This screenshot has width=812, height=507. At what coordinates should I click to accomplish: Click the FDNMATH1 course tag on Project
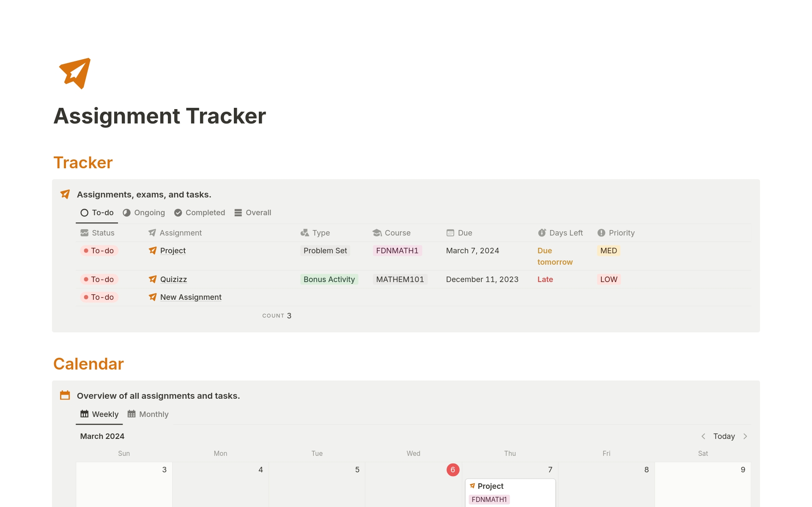coord(396,251)
